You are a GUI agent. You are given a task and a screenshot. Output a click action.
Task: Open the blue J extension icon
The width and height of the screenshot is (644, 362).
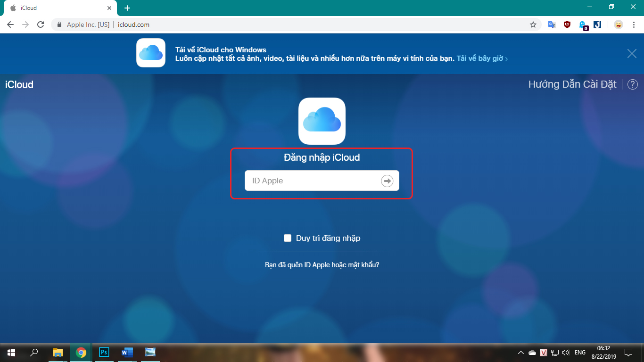(597, 25)
